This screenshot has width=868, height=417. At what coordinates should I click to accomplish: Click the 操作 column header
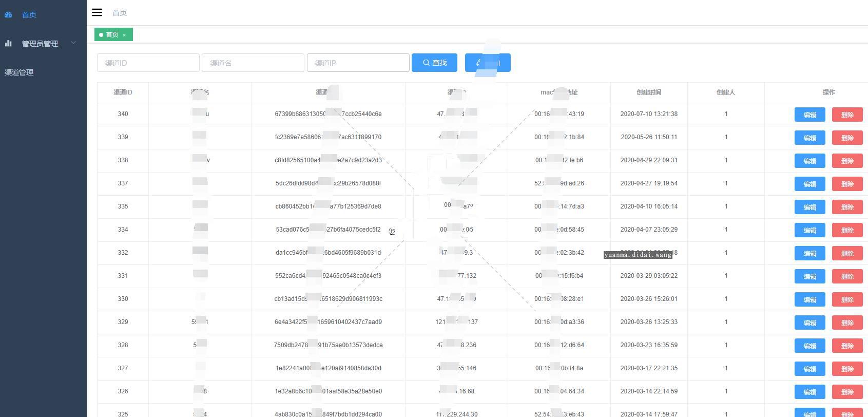click(x=828, y=92)
